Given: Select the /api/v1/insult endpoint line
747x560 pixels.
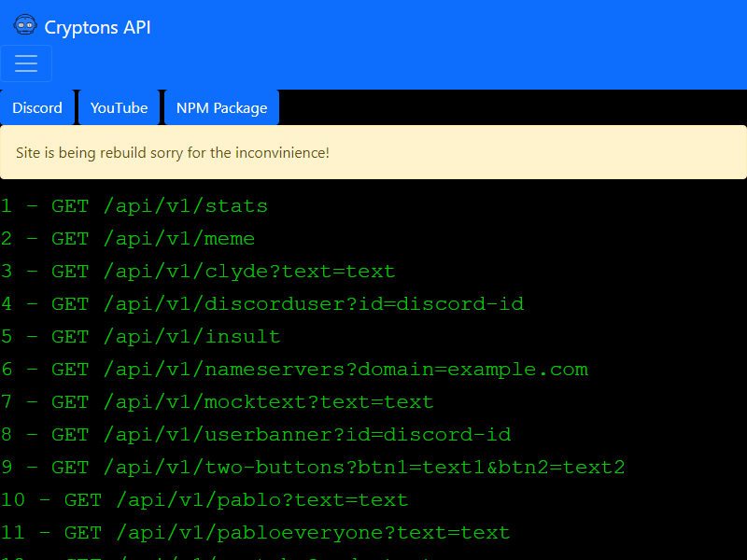Looking at the screenshot, I should (x=141, y=337).
